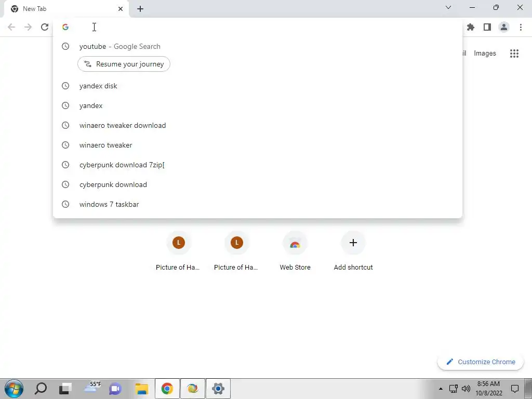
Task: Select 'cyberpunk download' suggestion
Action: pyautogui.click(x=258, y=184)
